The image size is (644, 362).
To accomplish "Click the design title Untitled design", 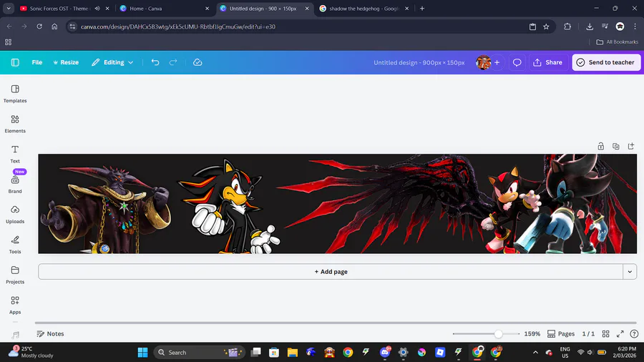I will pos(419,63).
